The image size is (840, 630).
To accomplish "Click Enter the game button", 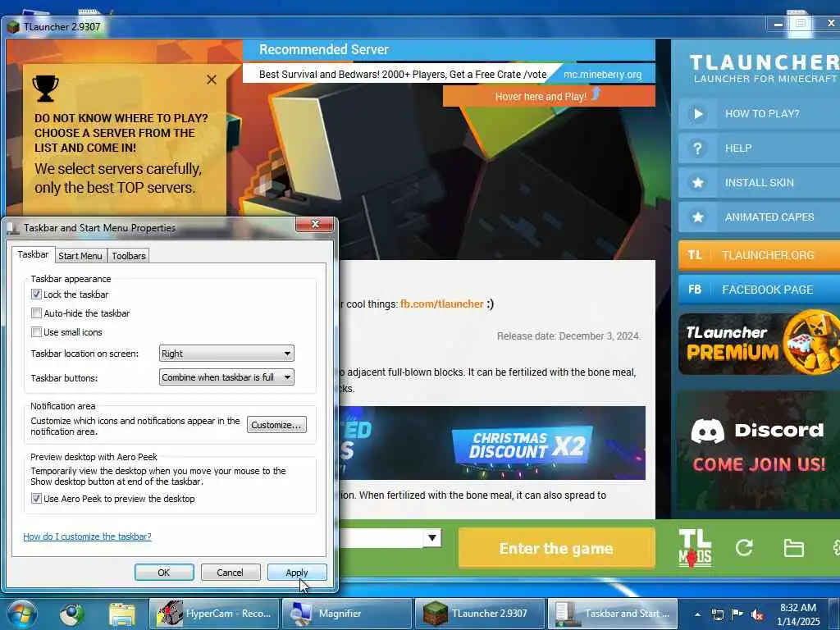I will (557, 547).
